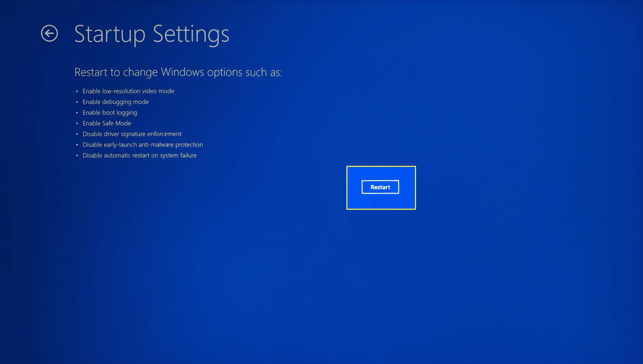Click the word 'Settings' in the title
Image resolution: width=643 pixels, height=364 pixels.
coord(191,34)
